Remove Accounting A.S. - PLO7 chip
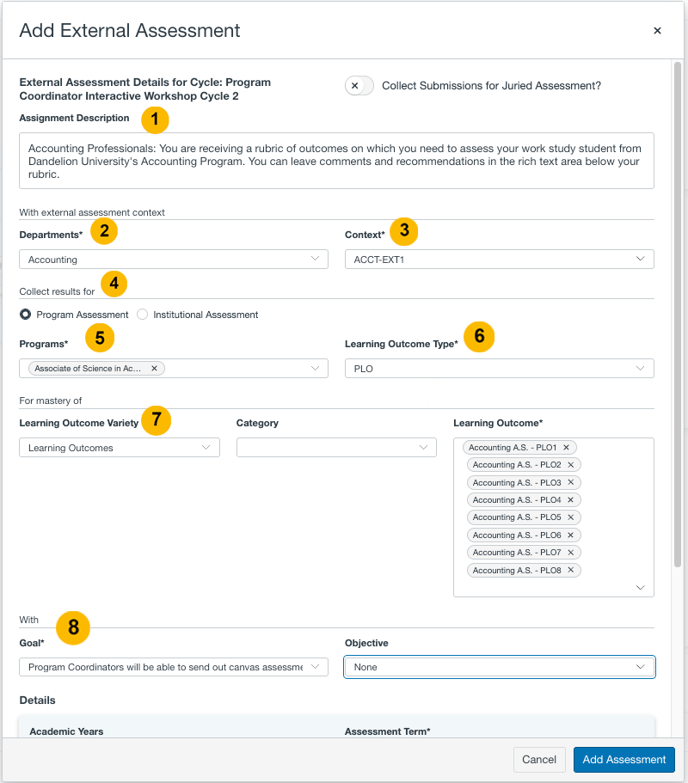Viewport: 688px width, 783px height. coord(571,552)
